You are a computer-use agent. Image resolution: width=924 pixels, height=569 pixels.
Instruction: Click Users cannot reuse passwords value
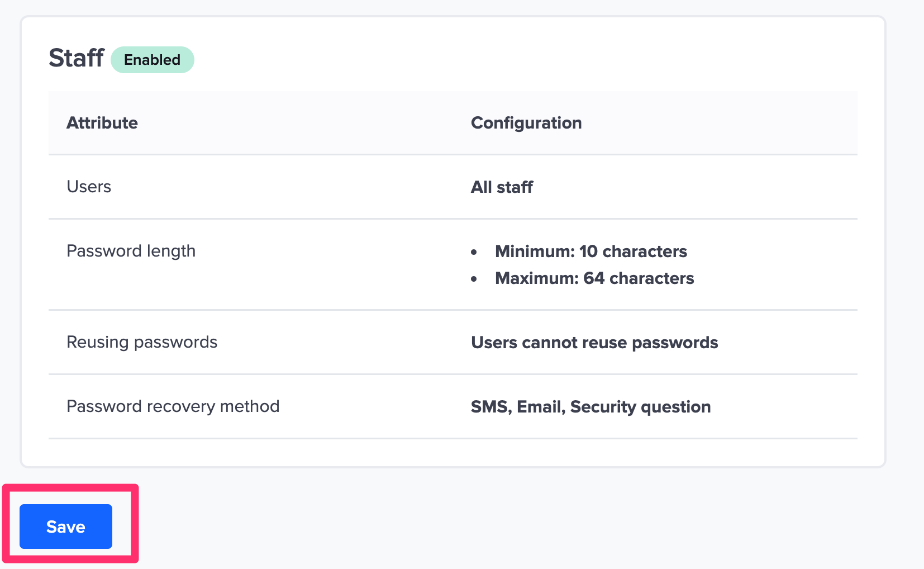click(594, 342)
